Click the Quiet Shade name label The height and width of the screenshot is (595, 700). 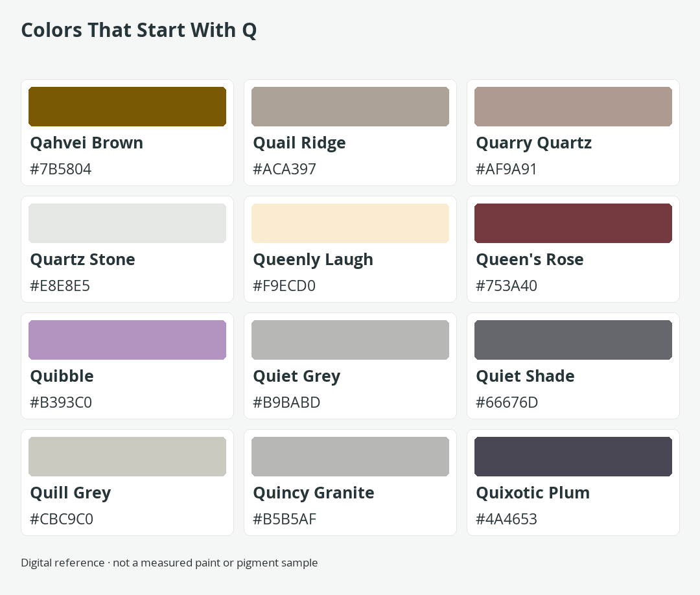526,377
